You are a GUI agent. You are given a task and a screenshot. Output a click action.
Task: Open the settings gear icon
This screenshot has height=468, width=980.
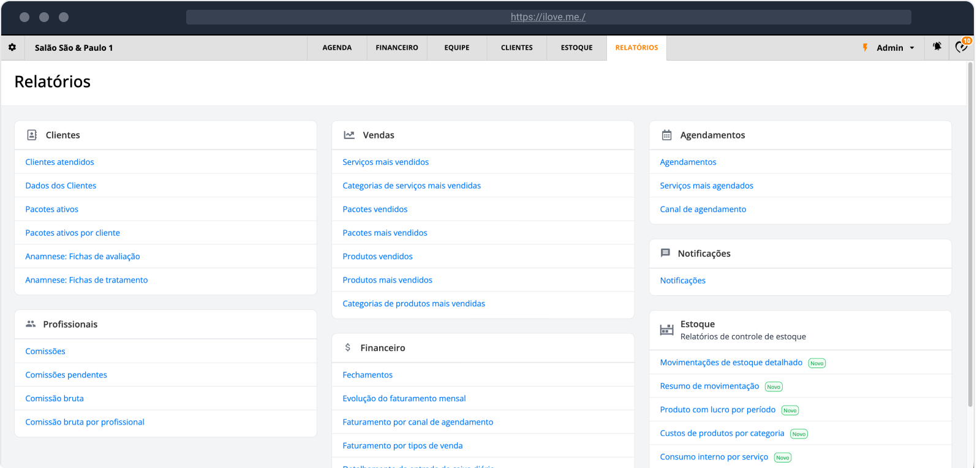pos(12,47)
